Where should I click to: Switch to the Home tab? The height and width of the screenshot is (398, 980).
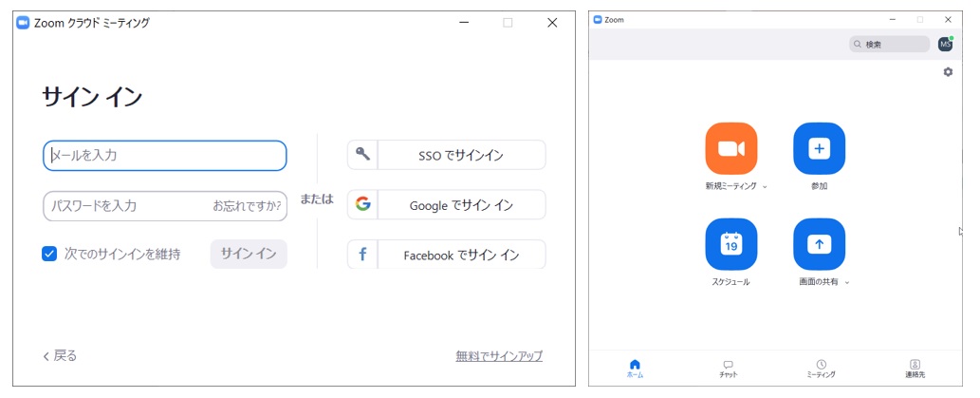click(635, 369)
